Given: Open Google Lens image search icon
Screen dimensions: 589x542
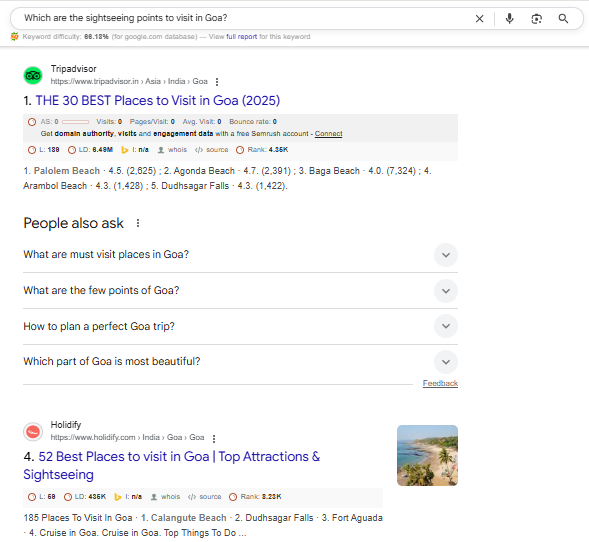Looking at the screenshot, I should point(536,19).
